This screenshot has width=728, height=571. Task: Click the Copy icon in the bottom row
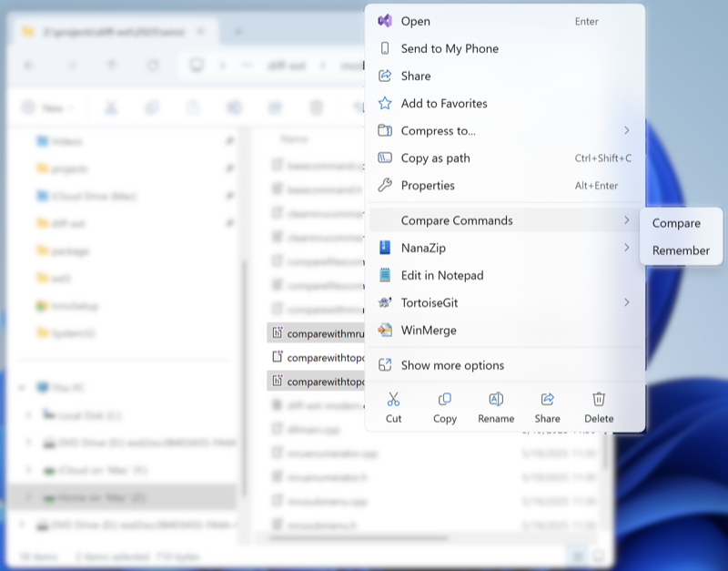click(x=445, y=399)
